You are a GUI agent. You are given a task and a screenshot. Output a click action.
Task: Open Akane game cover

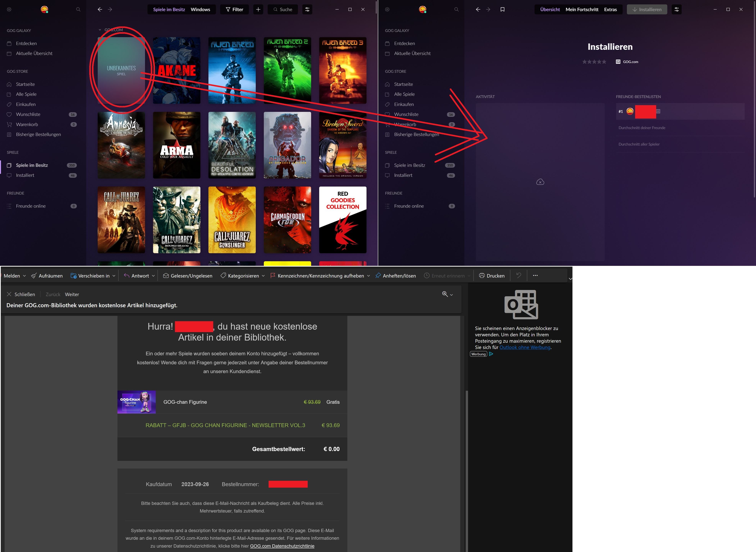[176, 70]
